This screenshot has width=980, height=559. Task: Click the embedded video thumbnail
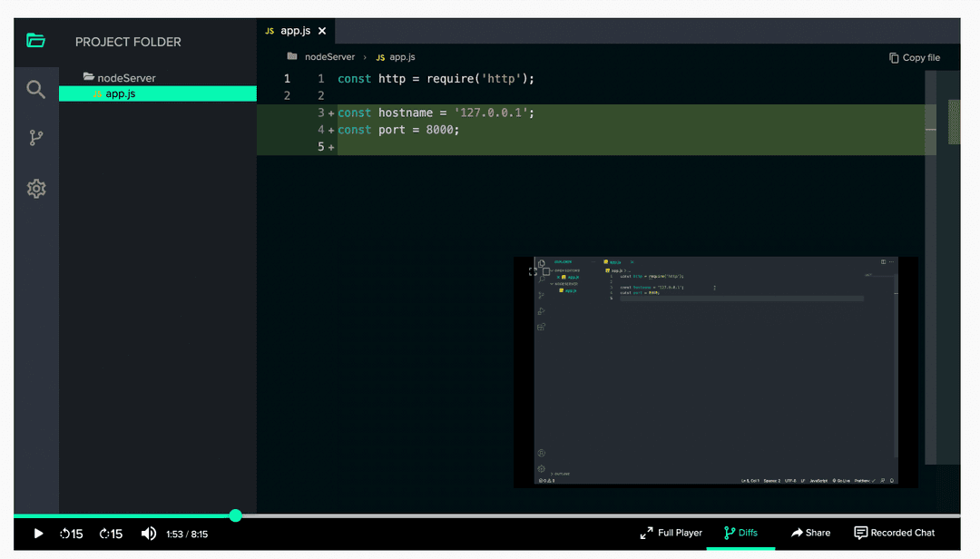click(716, 371)
